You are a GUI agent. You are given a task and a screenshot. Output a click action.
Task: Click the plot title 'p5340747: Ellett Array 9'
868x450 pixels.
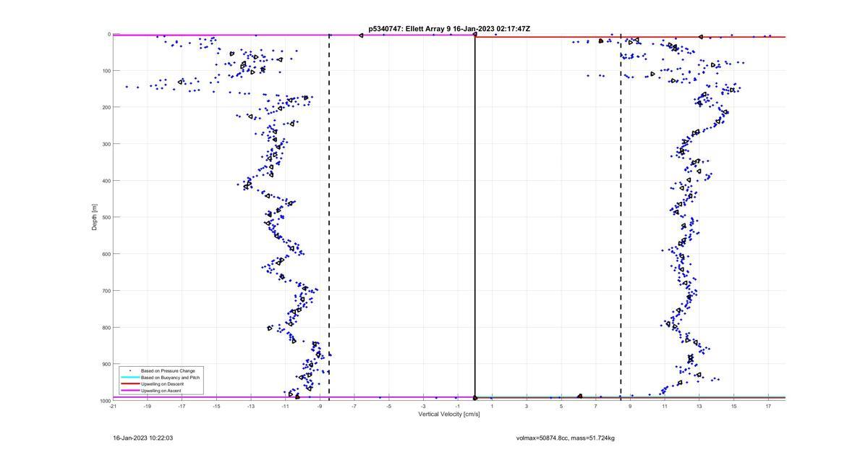pos(409,29)
